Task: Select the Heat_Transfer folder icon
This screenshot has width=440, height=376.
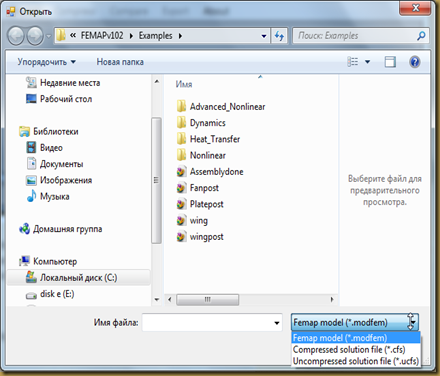Action: coord(181,139)
